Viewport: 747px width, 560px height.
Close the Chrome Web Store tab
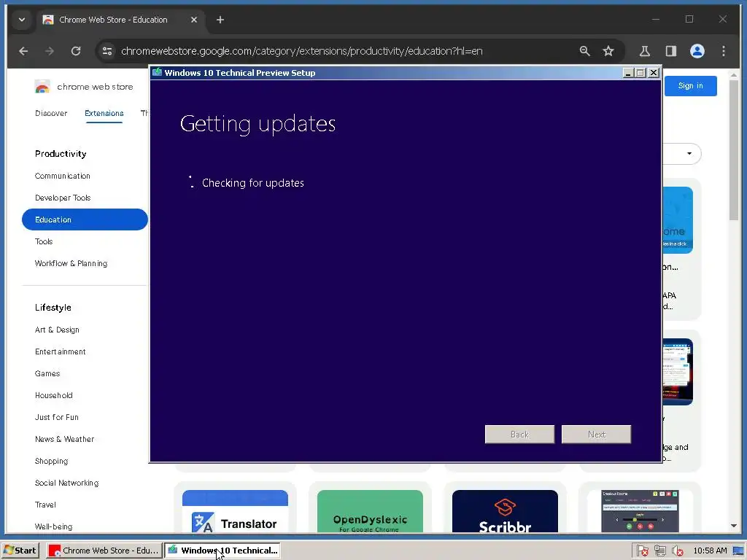194,20
